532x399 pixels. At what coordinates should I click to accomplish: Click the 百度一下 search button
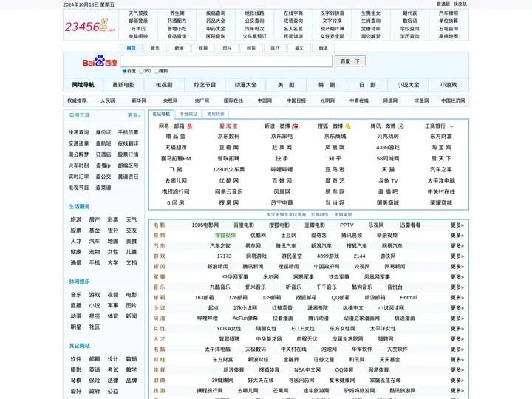pyautogui.click(x=350, y=61)
